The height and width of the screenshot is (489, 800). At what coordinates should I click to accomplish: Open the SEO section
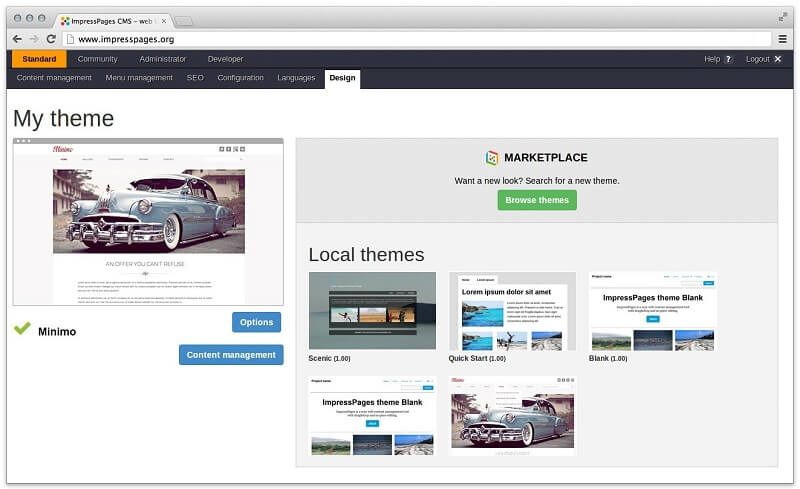pyautogui.click(x=195, y=78)
